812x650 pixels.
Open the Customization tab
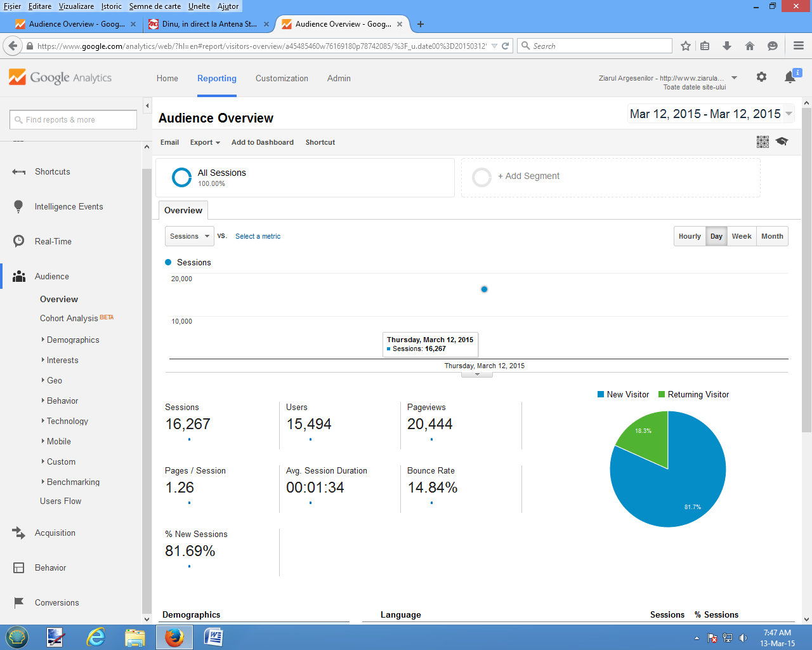click(x=282, y=78)
